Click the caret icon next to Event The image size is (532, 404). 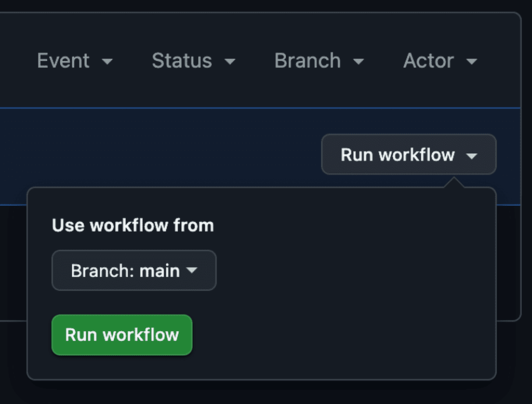point(107,62)
